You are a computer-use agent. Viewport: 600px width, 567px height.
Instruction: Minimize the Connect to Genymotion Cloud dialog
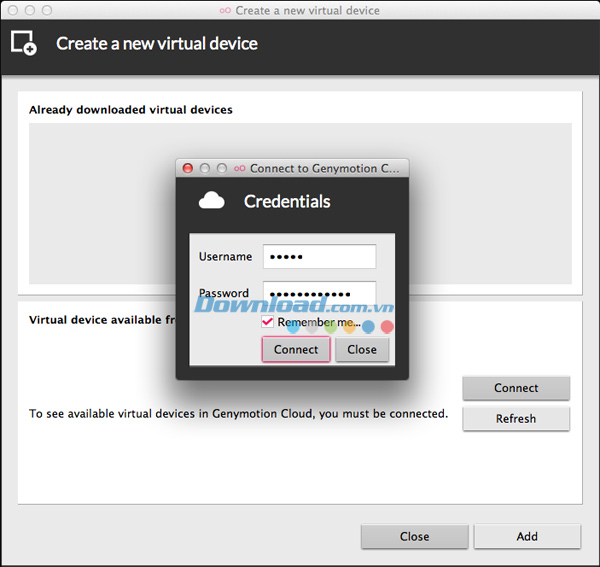[x=205, y=169]
